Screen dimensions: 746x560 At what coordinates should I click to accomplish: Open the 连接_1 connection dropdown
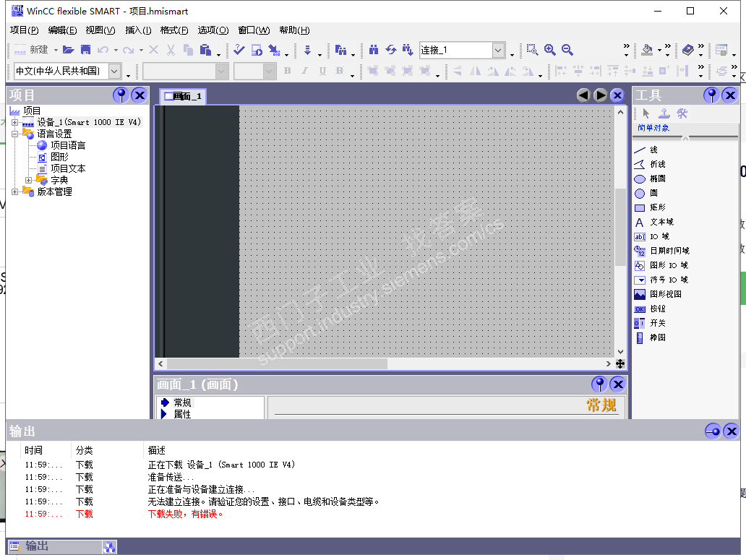click(498, 50)
